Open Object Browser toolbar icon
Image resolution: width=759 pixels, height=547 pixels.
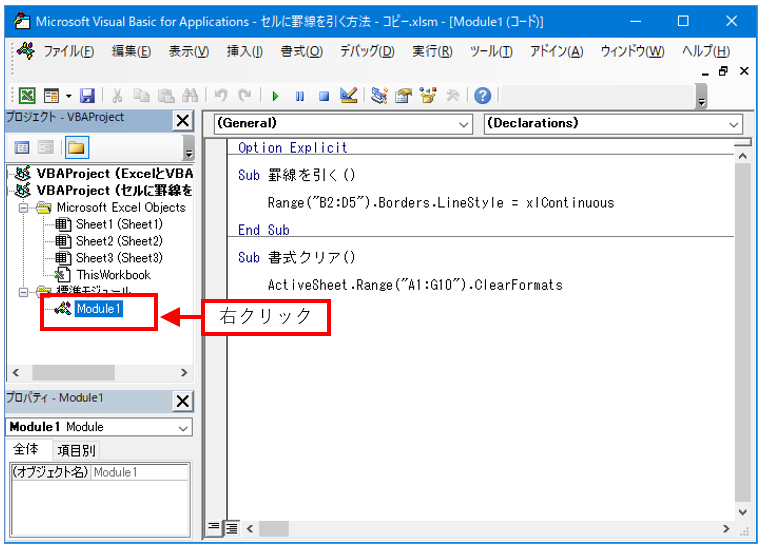point(428,95)
